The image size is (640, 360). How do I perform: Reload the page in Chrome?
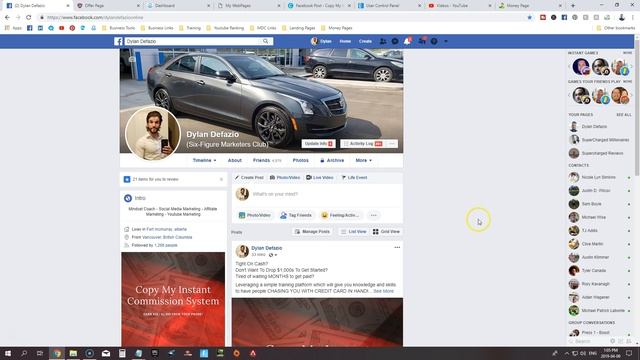tap(29, 18)
